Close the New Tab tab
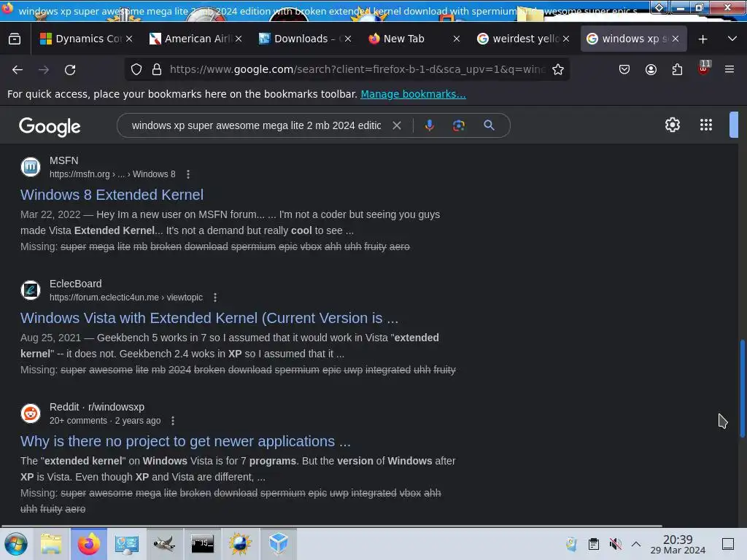Viewport: 747px width, 560px height. [457, 39]
